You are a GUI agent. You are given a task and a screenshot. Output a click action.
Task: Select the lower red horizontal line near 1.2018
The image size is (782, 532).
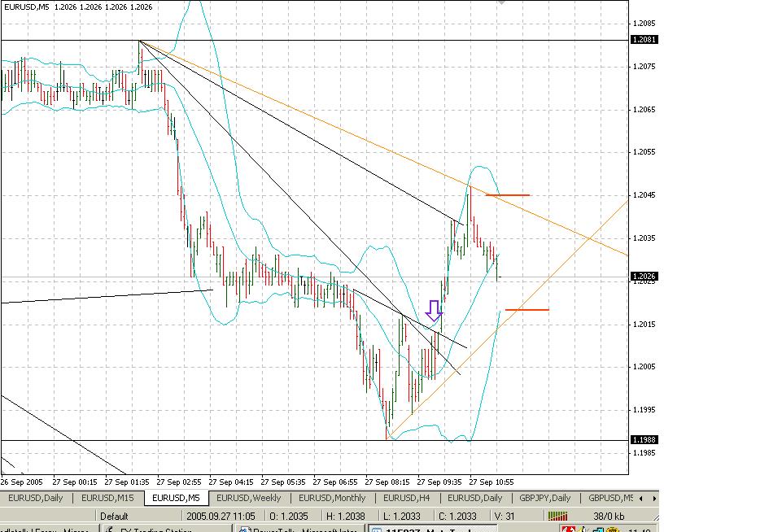tap(527, 310)
